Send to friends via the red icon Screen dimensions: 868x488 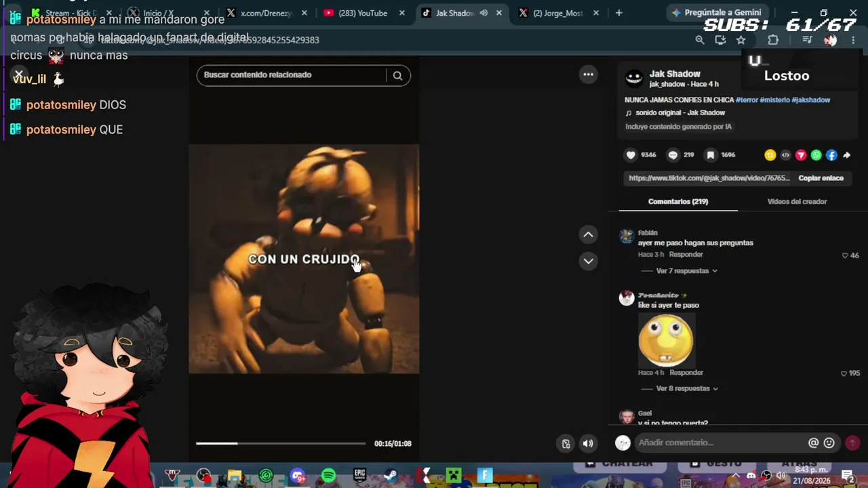(801, 155)
